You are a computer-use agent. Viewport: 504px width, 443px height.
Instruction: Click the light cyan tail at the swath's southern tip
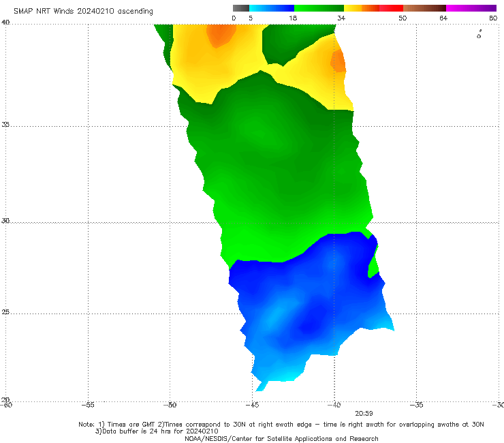261,386
